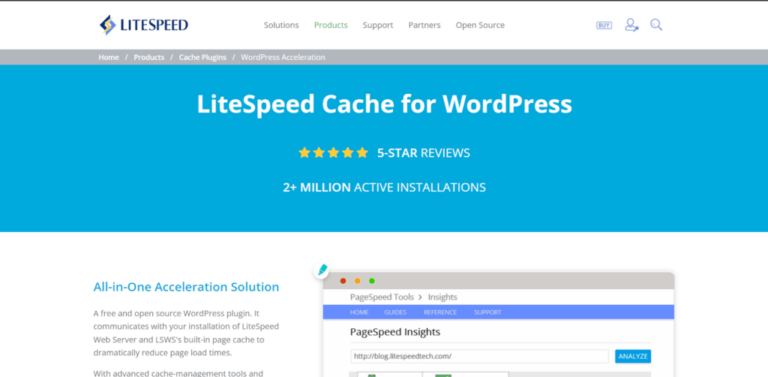Click the blog.litespeedtech.com URL field
Viewport: 768px width, 377px height.
(480, 356)
